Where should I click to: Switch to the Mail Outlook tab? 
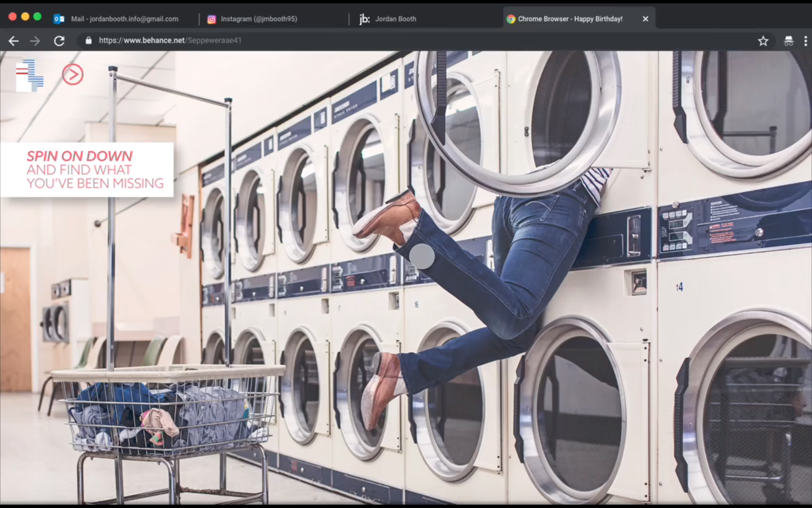124,19
